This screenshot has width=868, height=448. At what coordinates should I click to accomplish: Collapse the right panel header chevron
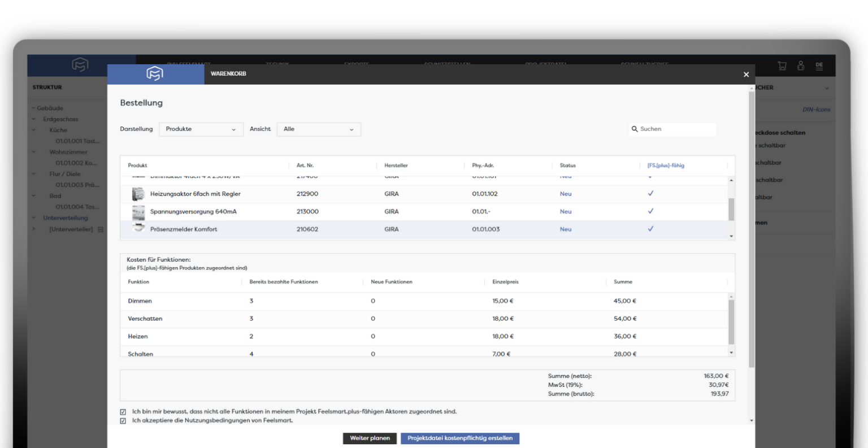click(x=827, y=88)
